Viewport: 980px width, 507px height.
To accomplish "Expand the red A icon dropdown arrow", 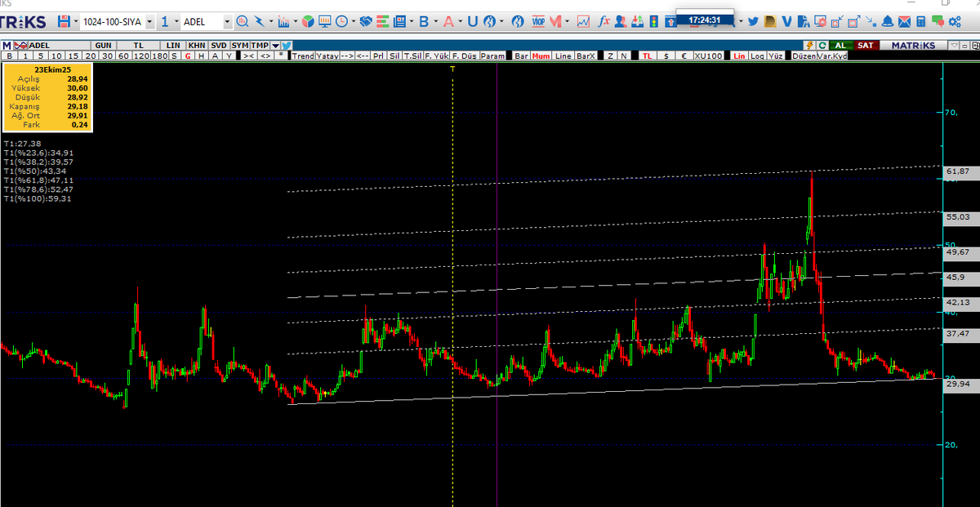I will coord(461,22).
